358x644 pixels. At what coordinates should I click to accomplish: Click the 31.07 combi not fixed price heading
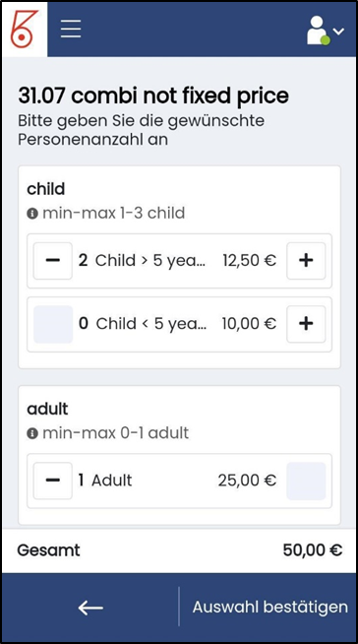point(153,97)
